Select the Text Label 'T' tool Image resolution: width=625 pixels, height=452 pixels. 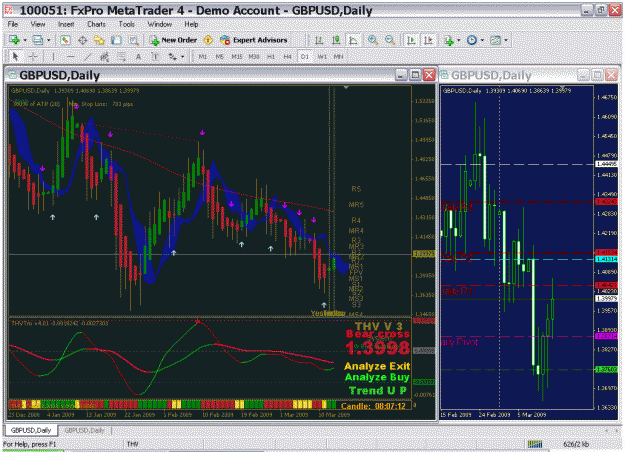tap(155, 57)
